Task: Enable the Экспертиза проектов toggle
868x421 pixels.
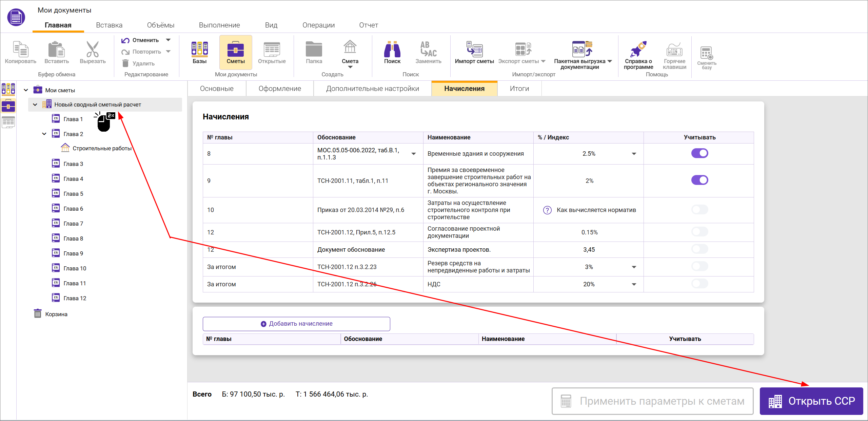Action: point(699,249)
